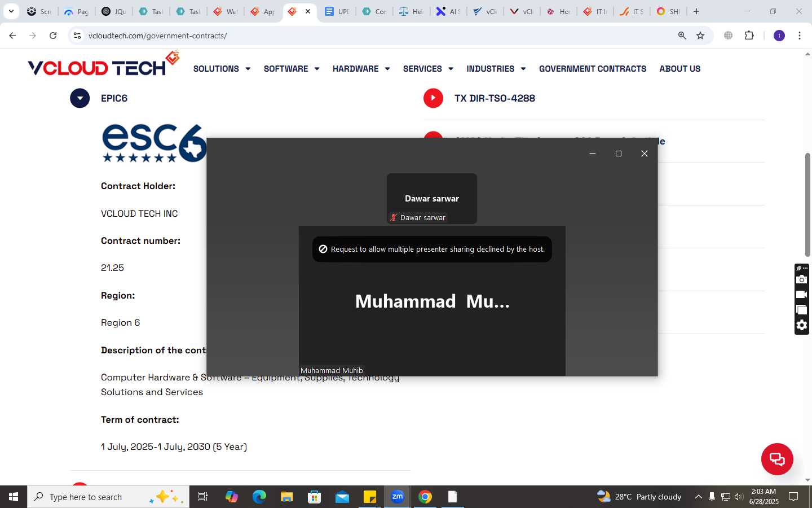This screenshot has height=508, width=812.
Task: Open the INDUSTRIES dropdown menu
Action: coord(496,69)
